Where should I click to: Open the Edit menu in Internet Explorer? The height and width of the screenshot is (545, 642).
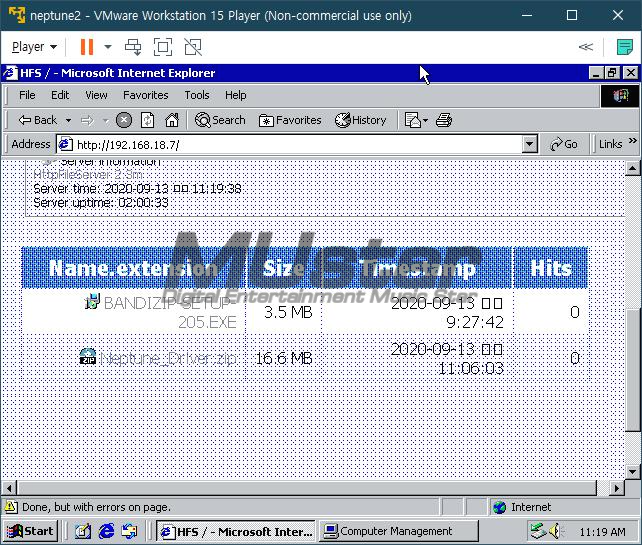tap(60, 95)
